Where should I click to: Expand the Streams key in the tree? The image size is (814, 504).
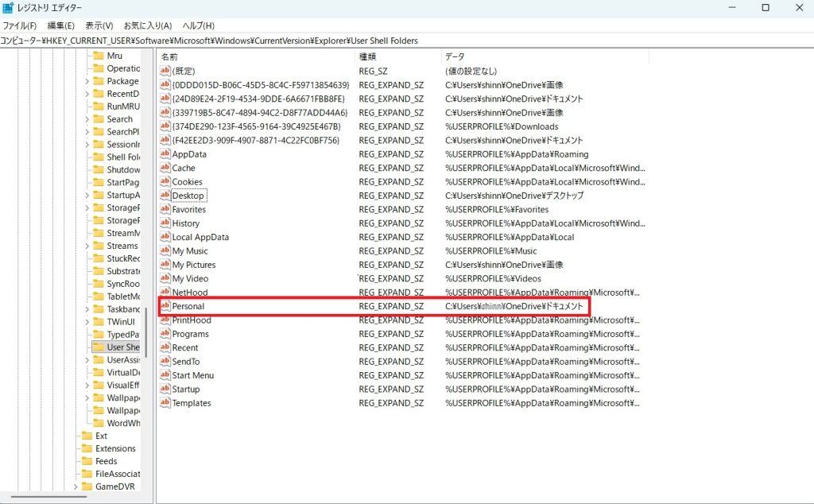(87, 246)
